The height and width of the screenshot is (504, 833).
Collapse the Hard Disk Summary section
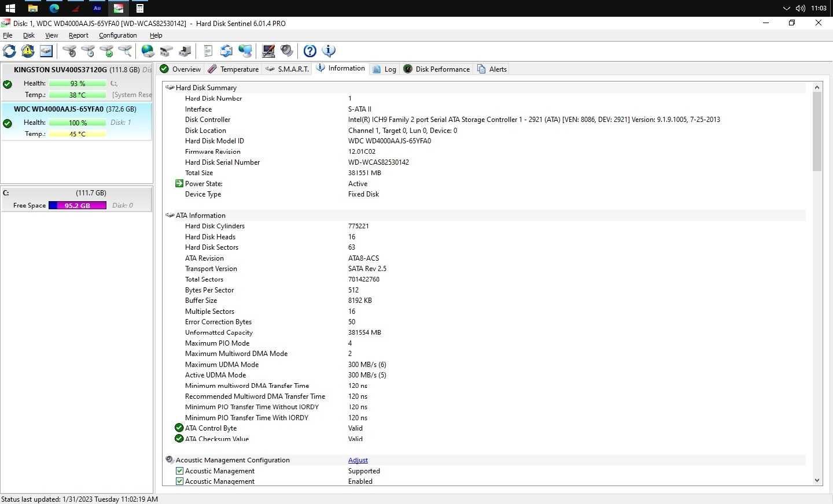coord(169,87)
